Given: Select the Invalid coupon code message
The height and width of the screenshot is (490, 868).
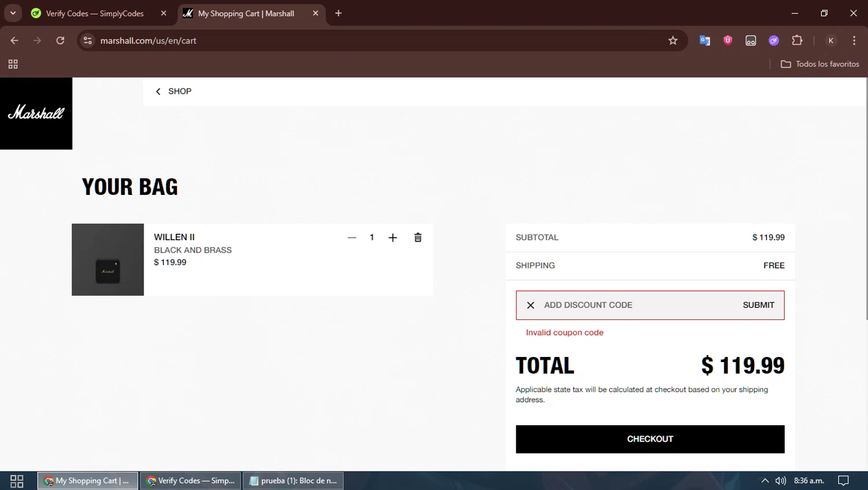Looking at the screenshot, I should 565,333.
